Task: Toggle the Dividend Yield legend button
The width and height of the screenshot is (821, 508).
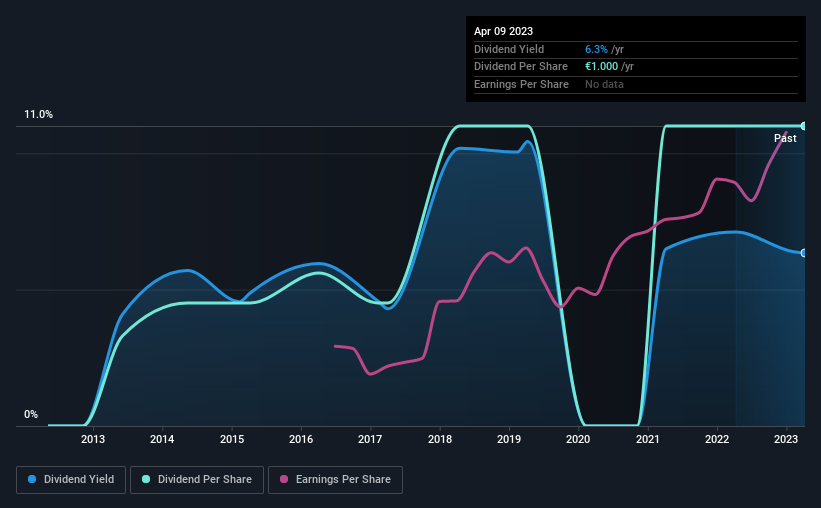Action: [71, 480]
